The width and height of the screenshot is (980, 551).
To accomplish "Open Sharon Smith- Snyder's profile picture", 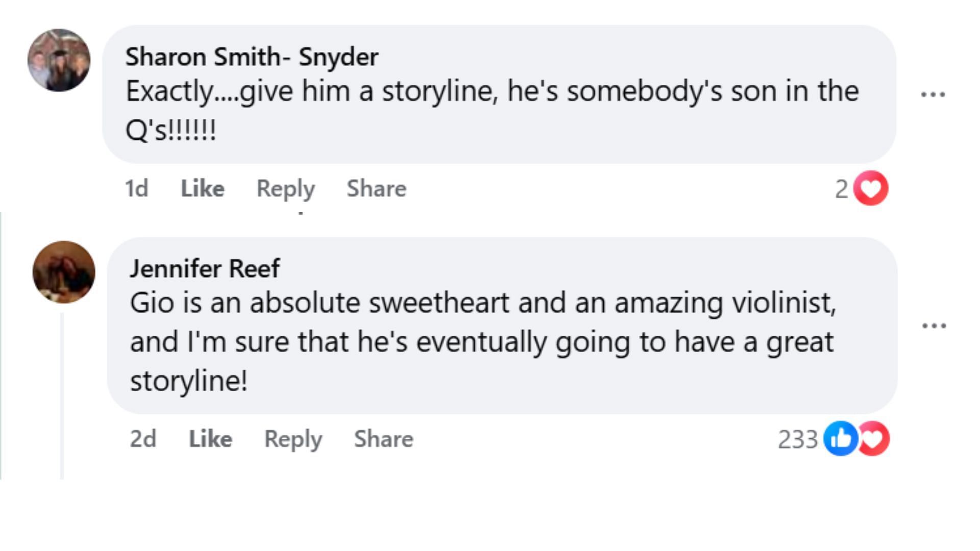I will 59,60.
